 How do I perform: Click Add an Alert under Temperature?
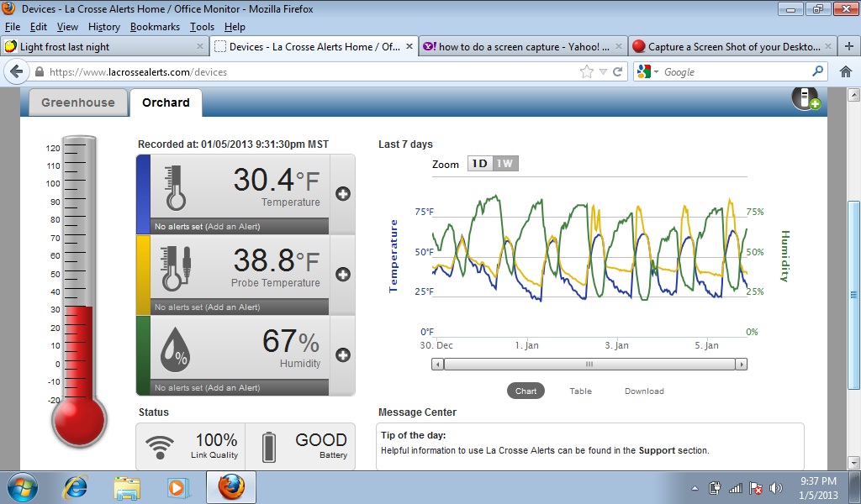pyautogui.click(x=232, y=227)
